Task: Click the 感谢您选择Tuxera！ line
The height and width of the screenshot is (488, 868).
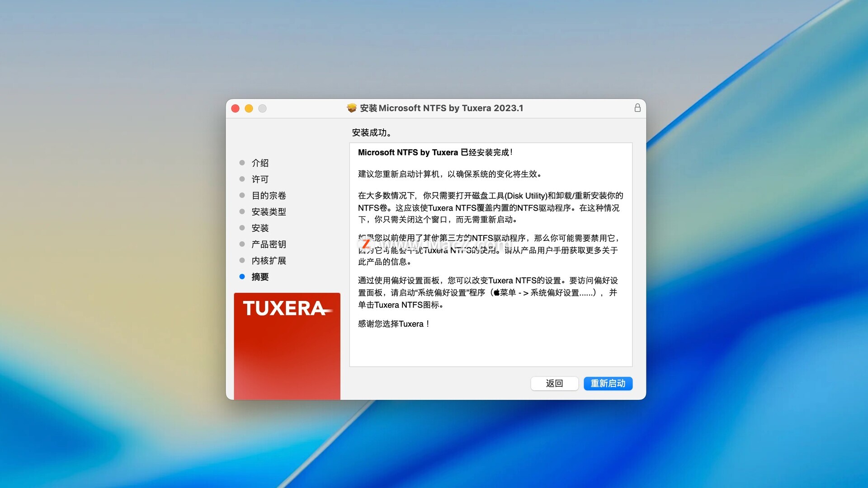Action: pos(394,324)
